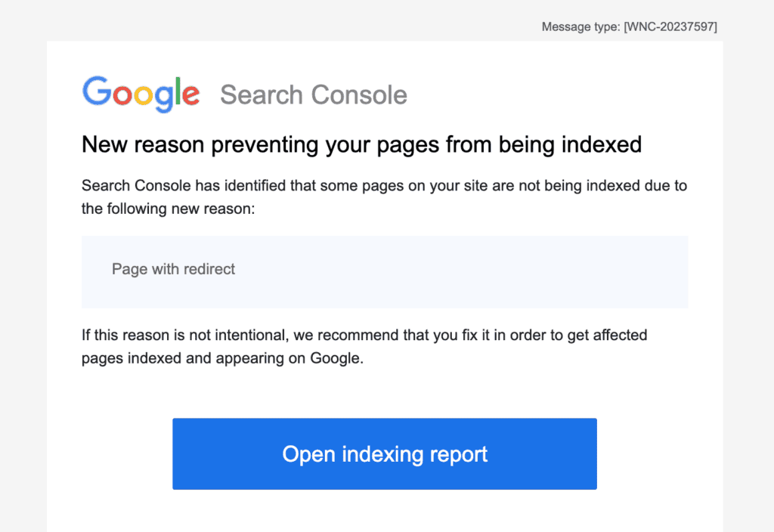
Task: Click 'Search Console has identified' paragraph opening
Action: pyautogui.click(x=181, y=186)
